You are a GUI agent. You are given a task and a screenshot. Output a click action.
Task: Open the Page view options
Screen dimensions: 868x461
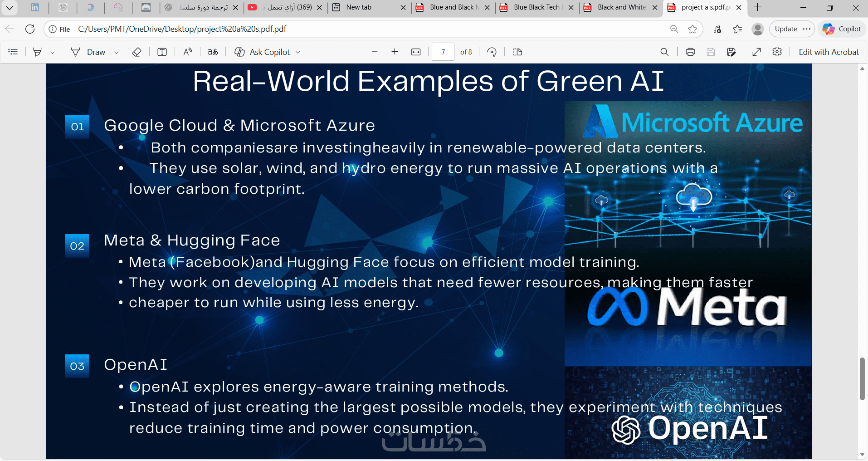(517, 52)
